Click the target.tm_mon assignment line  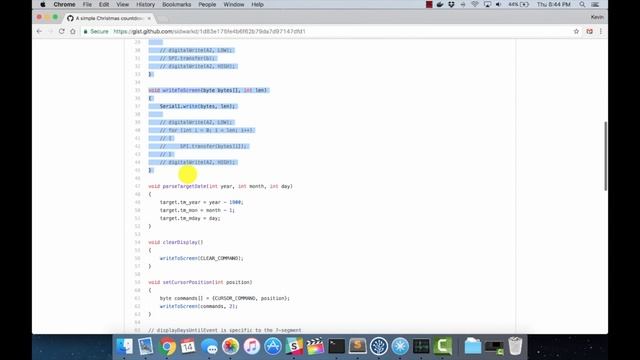tap(197, 210)
